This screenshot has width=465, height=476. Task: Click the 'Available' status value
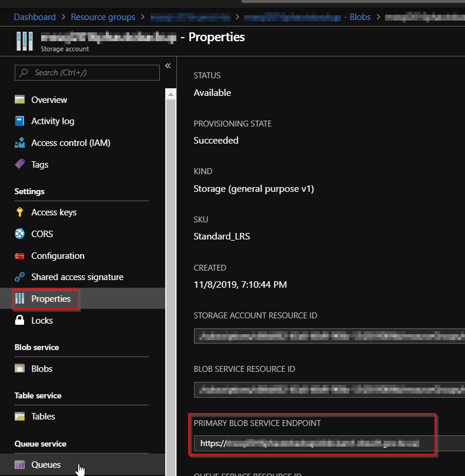click(x=212, y=92)
